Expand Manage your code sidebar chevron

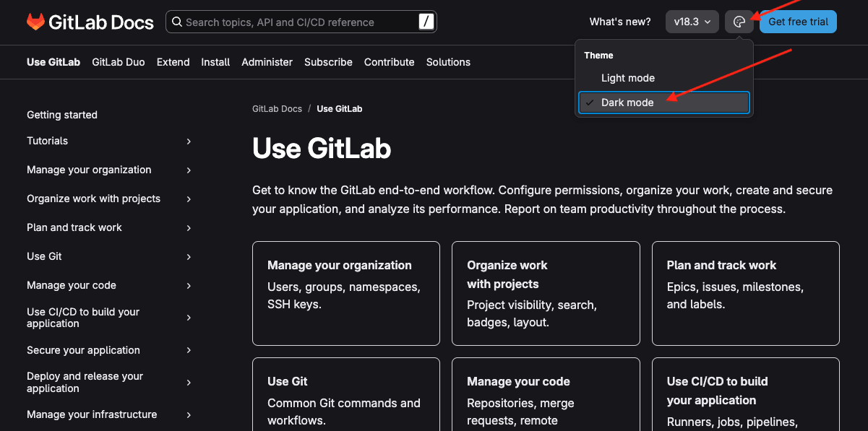(x=189, y=285)
